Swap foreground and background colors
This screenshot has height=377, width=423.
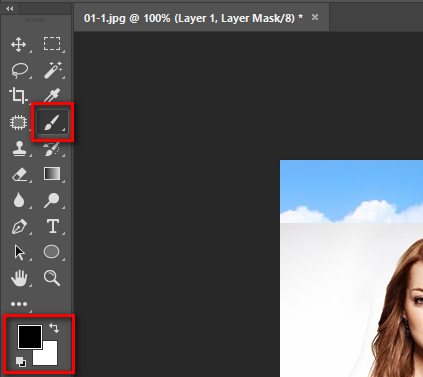(x=54, y=328)
